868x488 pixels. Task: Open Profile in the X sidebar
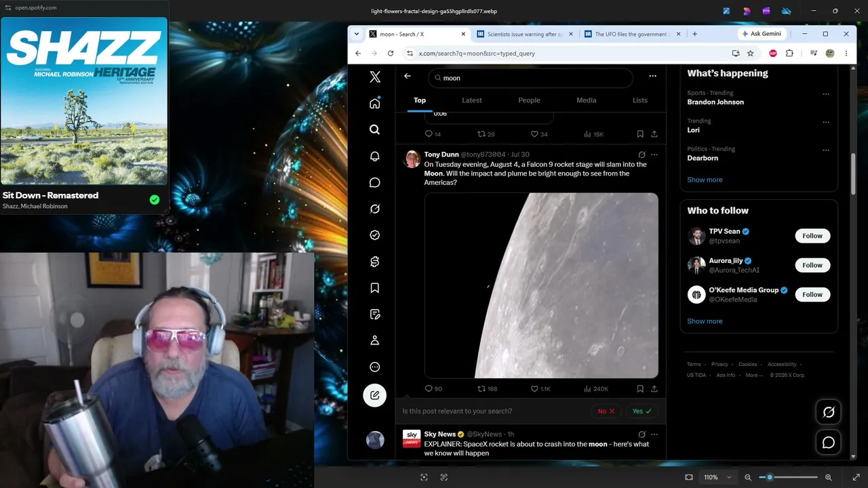point(375,340)
